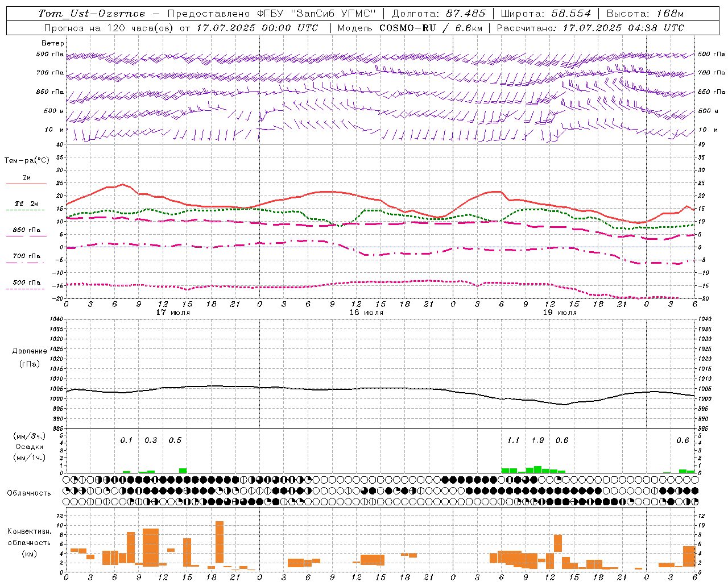The width and height of the screenshot is (728, 582).
Task: Click the '17 июля' date label
Action: tap(173, 313)
